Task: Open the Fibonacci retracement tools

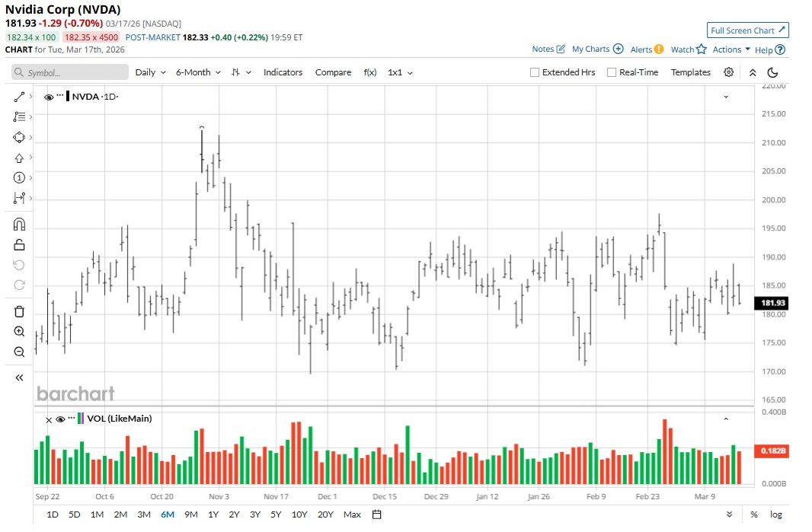Action: (19, 117)
